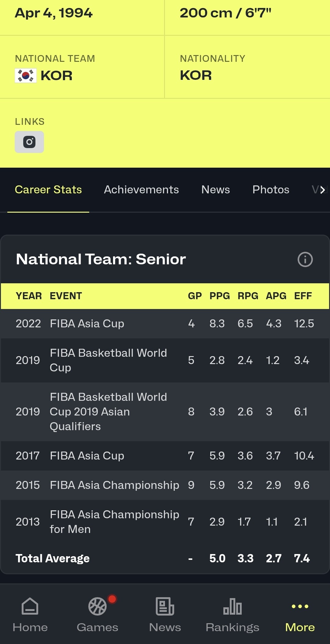Screen dimensions: 330x644
Task: Go to the Home tab icon
Action: coord(30,606)
